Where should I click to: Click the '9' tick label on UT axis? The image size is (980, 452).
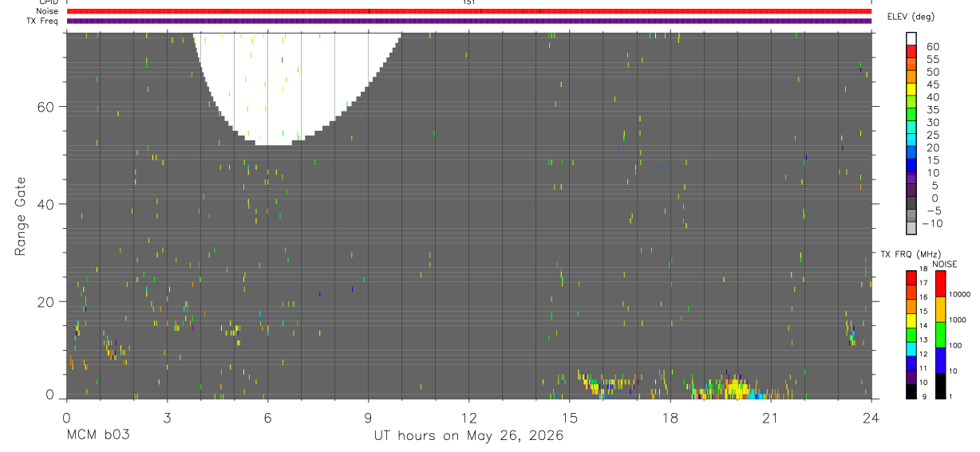point(368,418)
